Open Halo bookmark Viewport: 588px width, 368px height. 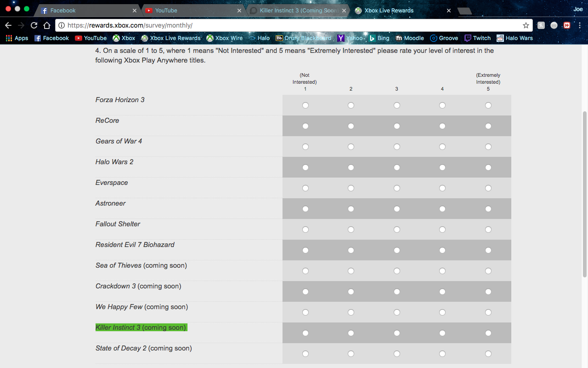click(x=259, y=38)
